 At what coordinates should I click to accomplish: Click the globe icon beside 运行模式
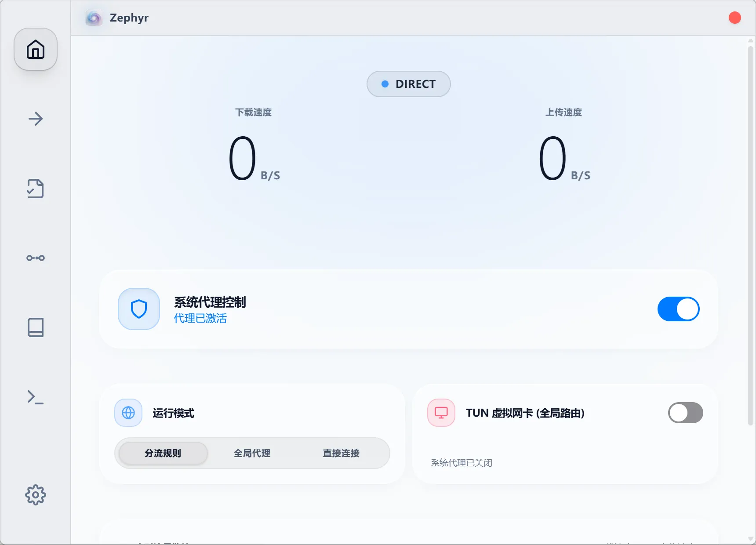(128, 413)
